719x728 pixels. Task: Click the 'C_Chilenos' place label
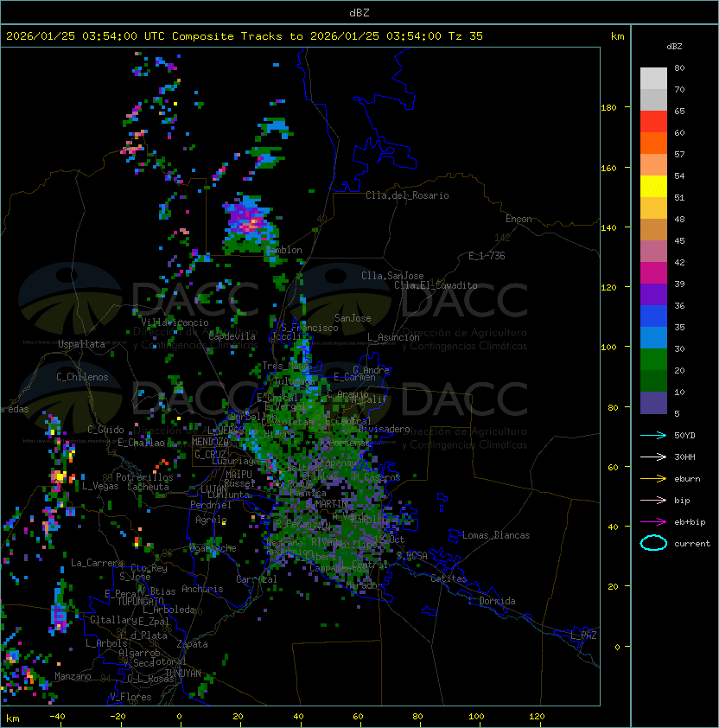(82, 377)
